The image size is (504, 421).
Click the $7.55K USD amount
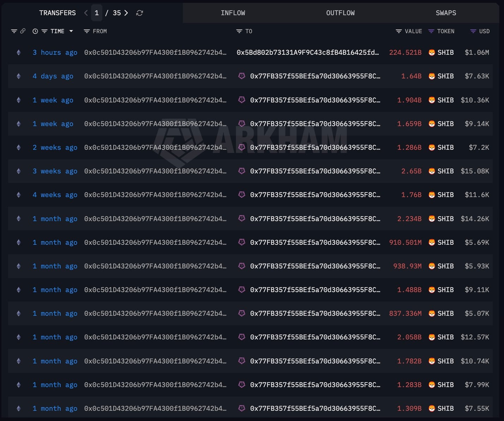tap(477, 409)
